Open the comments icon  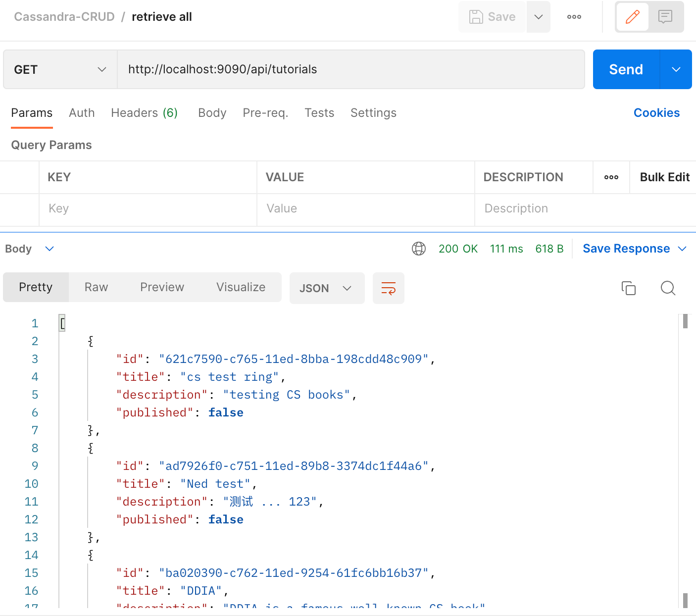(665, 17)
